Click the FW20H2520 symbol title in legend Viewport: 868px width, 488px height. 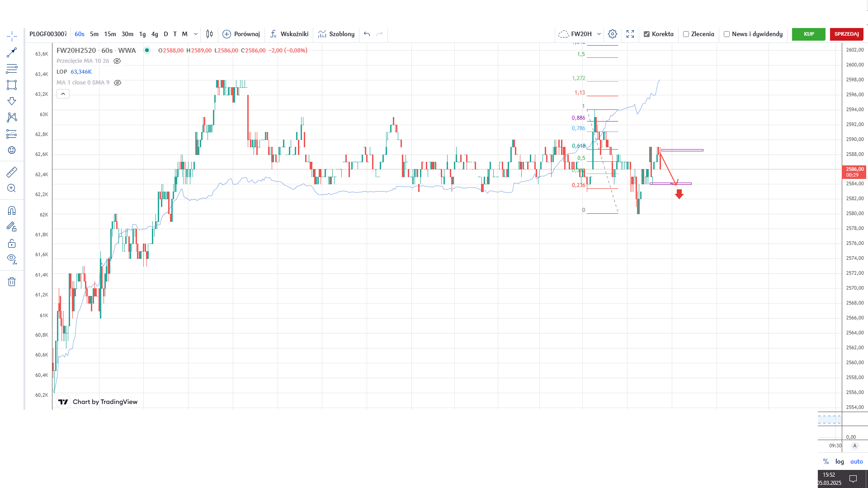point(76,50)
